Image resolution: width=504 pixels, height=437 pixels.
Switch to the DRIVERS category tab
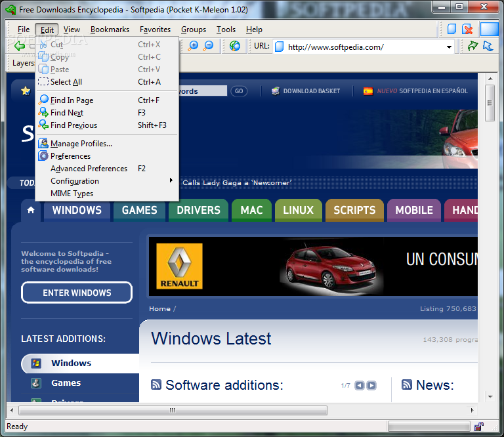[x=198, y=210]
